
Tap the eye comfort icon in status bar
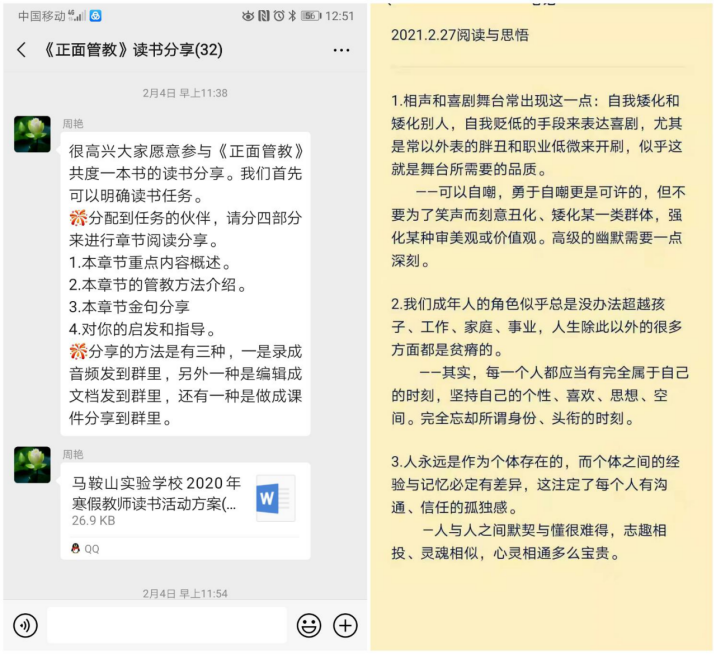(x=248, y=16)
